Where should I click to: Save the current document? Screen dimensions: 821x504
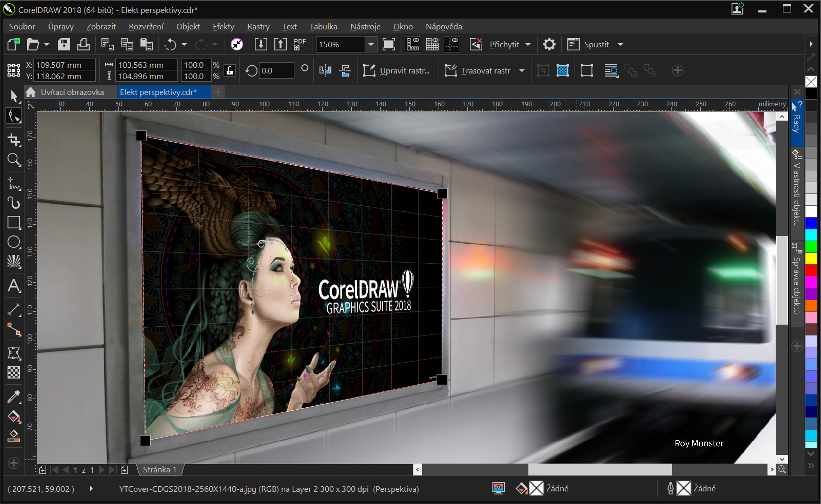[x=63, y=44]
